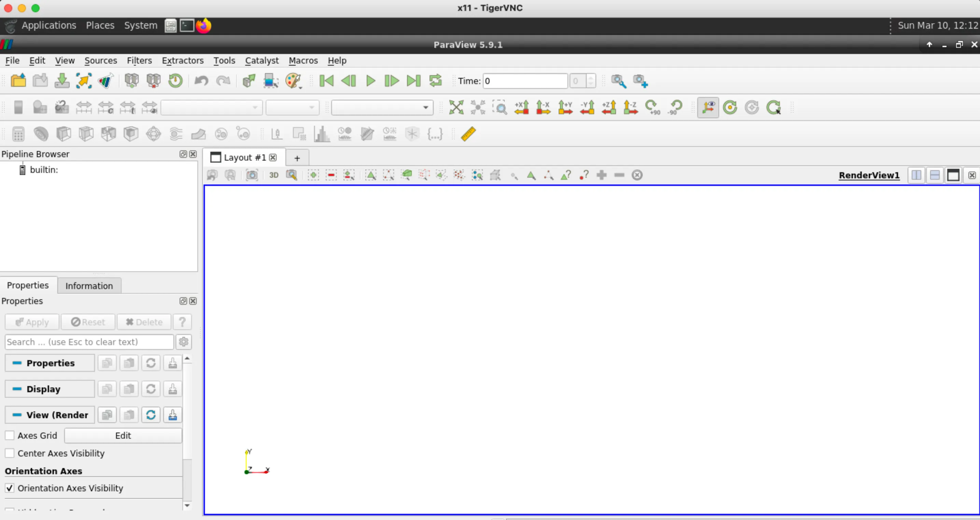The height and width of the screenshot is (520, 980).
Task: Click the Calculator filter icon
Action: coord(18,134)
